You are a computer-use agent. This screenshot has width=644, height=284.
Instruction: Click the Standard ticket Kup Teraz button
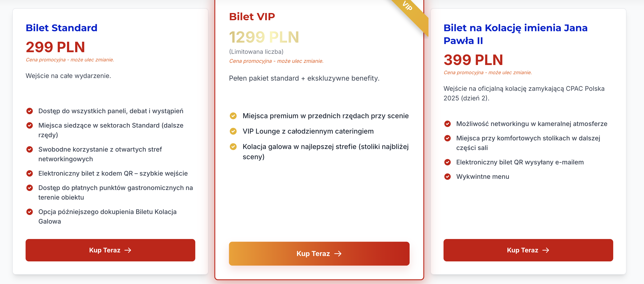110,250
